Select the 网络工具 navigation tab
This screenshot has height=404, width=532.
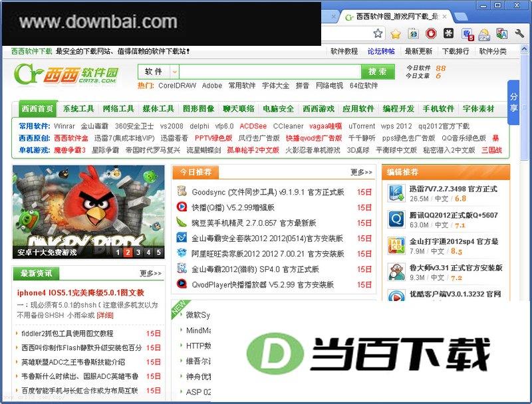[x=118, y=109]
